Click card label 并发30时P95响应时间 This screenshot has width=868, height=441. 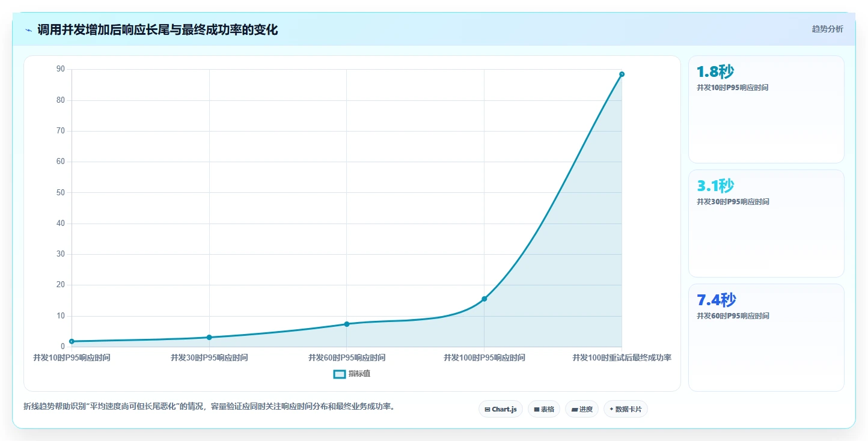733,202
